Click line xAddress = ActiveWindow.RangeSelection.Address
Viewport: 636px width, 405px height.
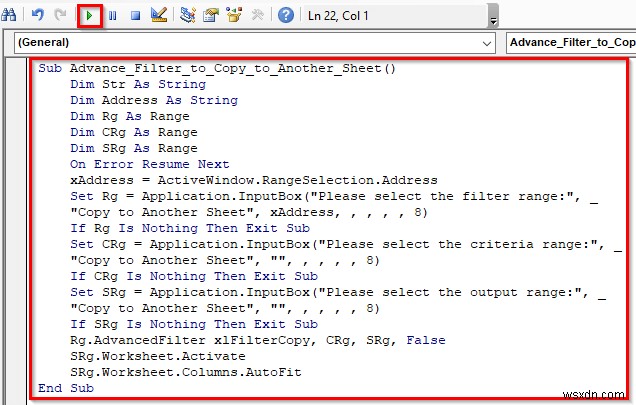[254, 181]
